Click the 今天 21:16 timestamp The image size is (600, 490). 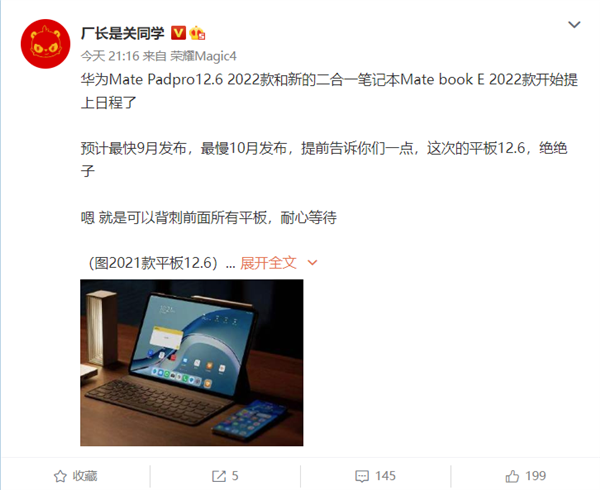(110, 56)
